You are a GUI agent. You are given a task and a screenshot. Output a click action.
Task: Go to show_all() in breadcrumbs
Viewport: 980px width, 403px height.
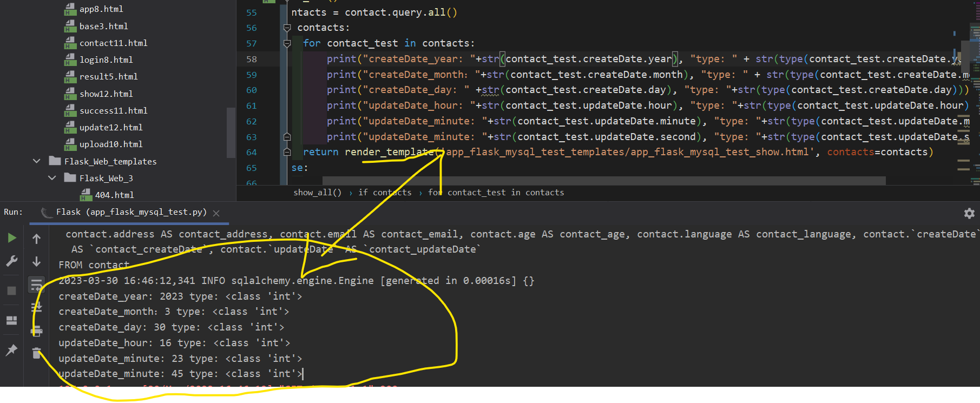click(x=317, y=193)
